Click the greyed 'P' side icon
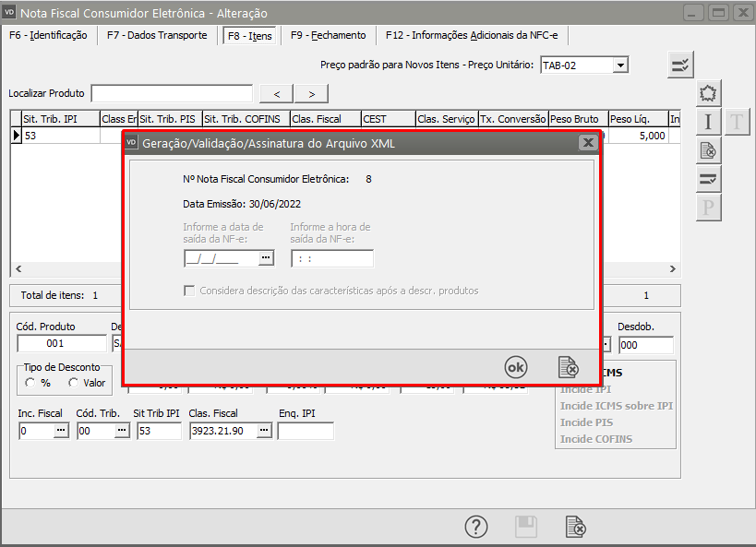This screenshot has height=547, width=756. [708, 208]
